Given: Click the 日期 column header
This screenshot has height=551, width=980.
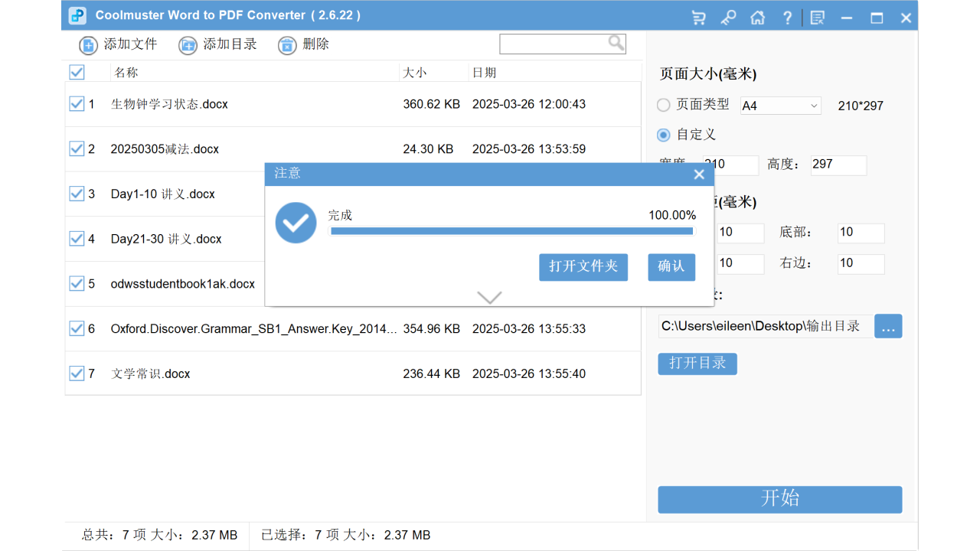Looking at the screenshot, I should 484,72.
